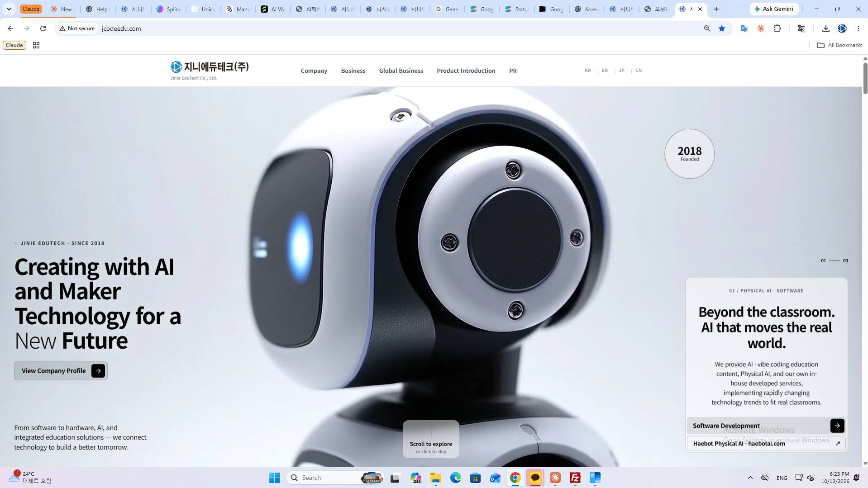Click the browser back arrow
868x488 pixels.
click(x=10, y=28)
